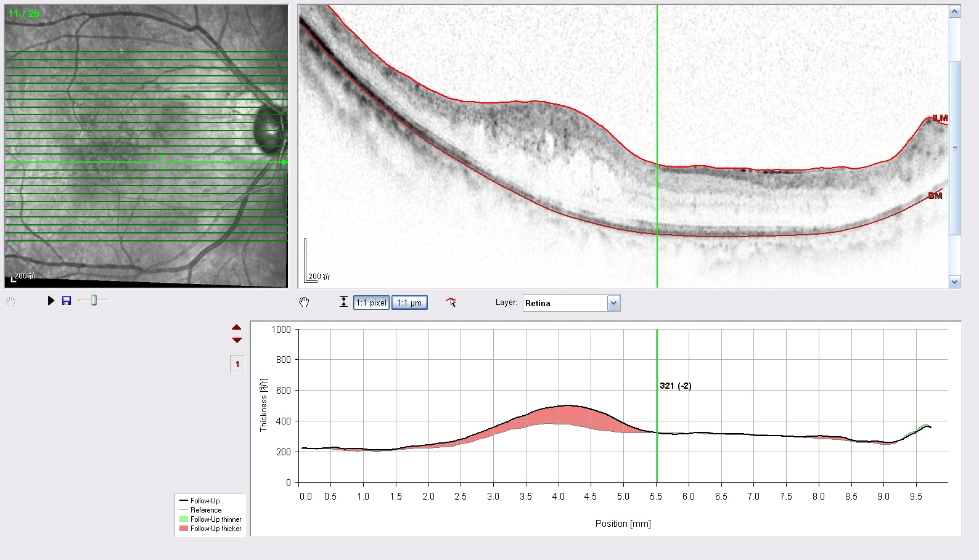Click the 'Reference' legend entry

tap(206, 510)
